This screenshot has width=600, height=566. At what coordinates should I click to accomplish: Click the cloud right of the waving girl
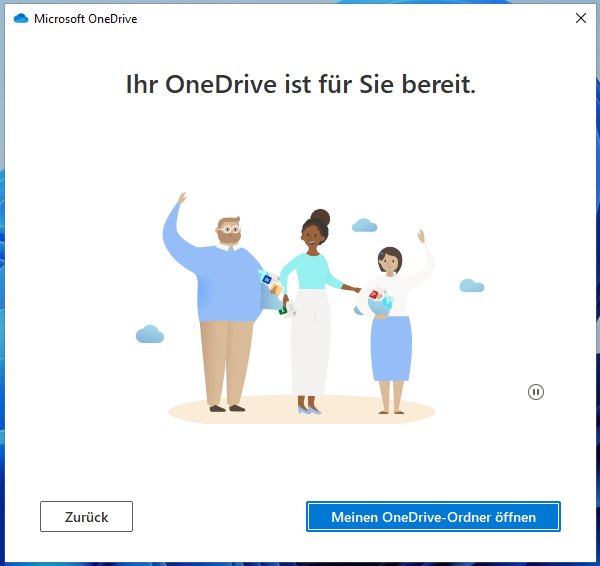(x=471, y=285)
